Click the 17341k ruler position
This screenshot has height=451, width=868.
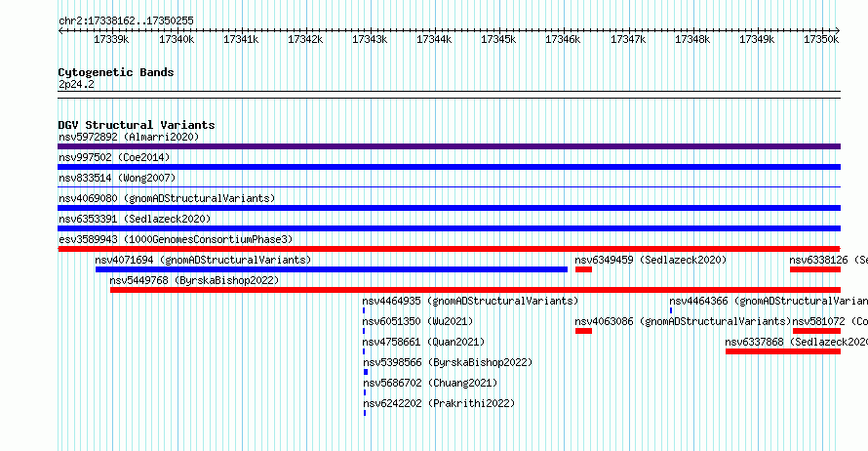pyautogui.click(x=241, y=39)
